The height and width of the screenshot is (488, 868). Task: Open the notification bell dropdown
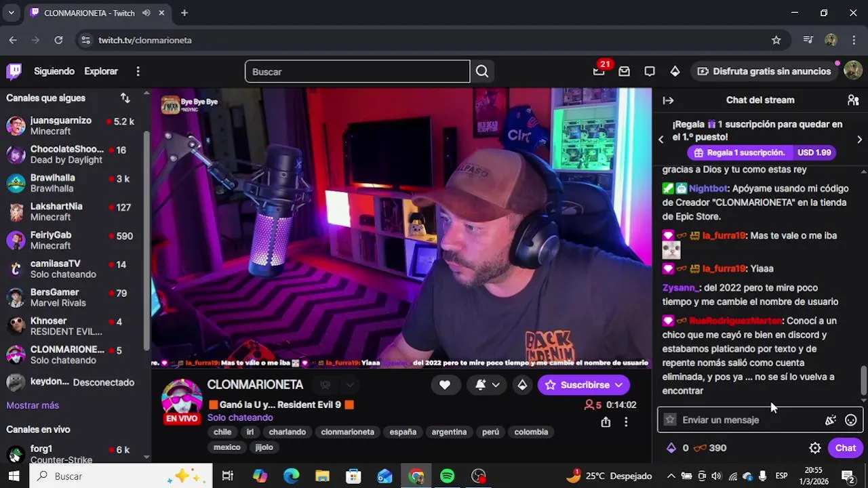[487, 385]
